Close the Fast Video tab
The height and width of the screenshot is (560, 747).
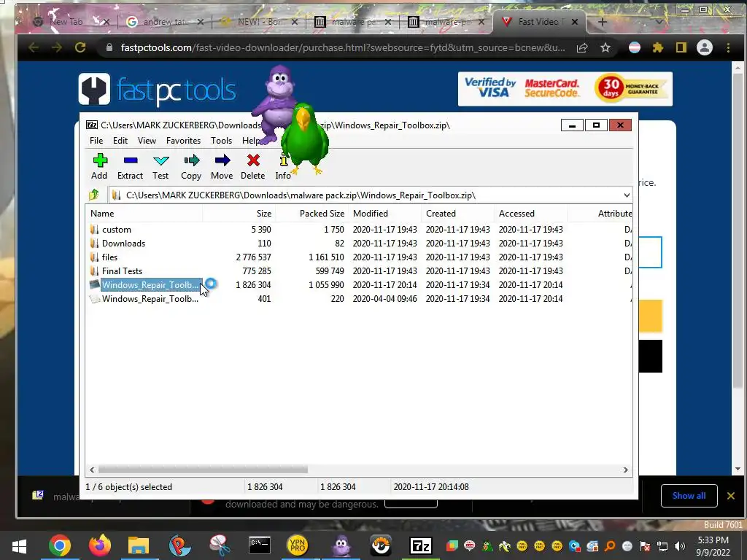[x=575, y=22]
